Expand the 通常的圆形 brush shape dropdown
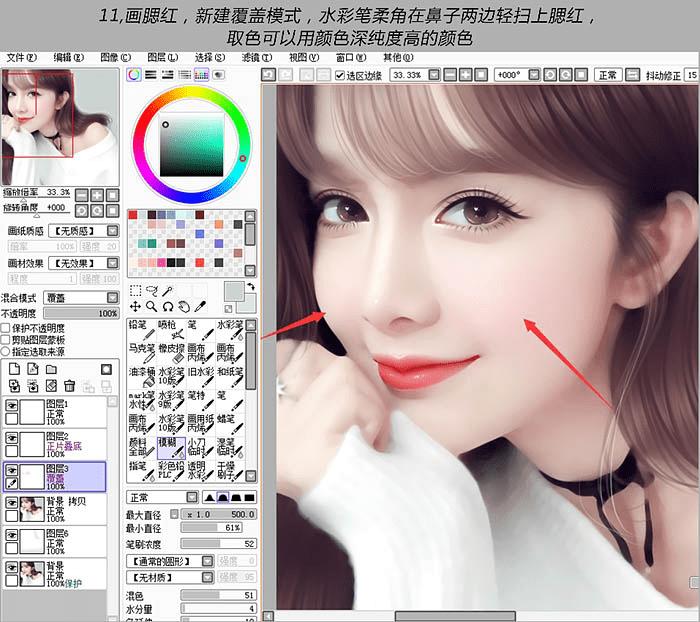This screenshot has width=700, height=622. click(x=170, y=561)
